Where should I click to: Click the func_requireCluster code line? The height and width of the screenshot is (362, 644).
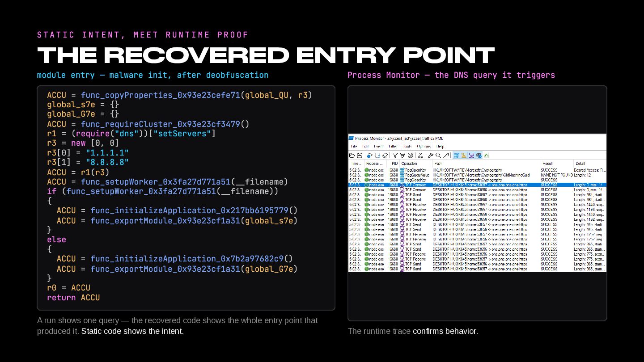[148, 124]
